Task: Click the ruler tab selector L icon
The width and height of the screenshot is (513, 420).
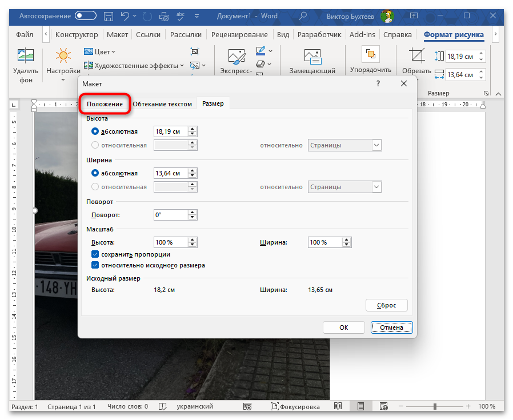Action: point(13,105)
